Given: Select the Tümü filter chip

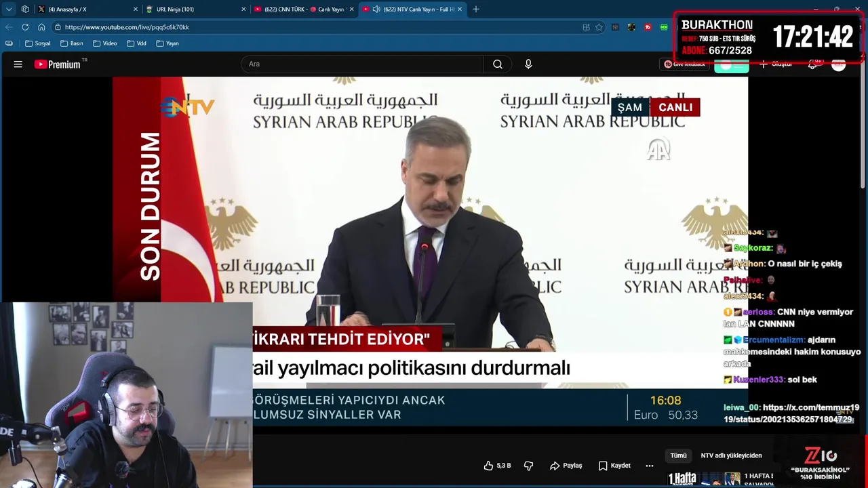Looking at the screenshot, I should point(679,455).
